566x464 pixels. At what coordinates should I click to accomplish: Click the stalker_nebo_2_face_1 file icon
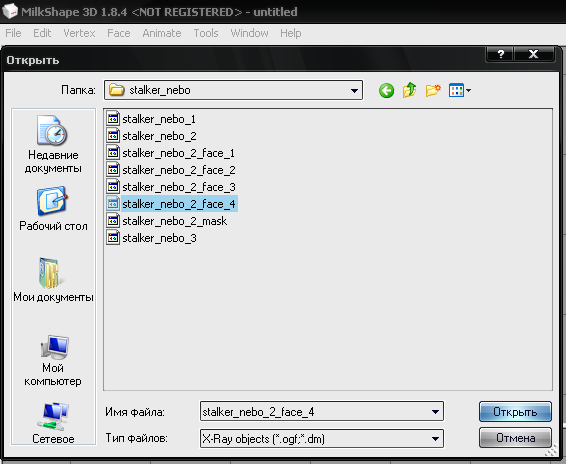(x=113, y=152)
